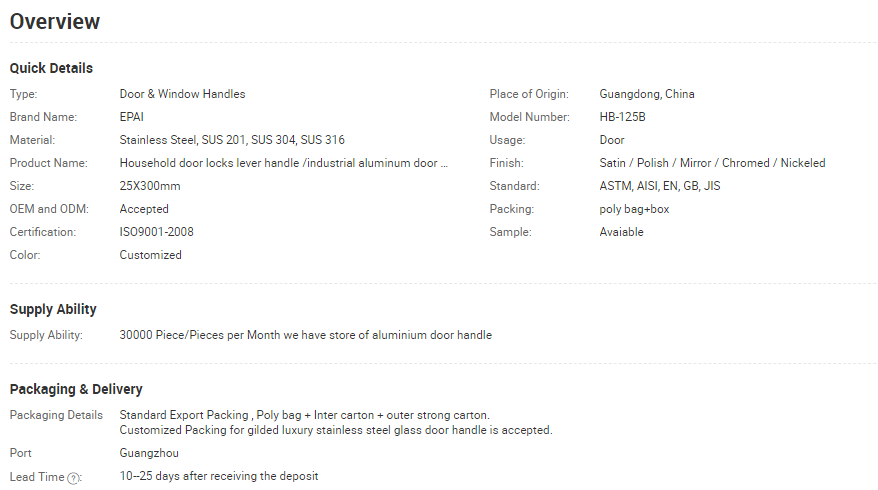Click the Door & Window Handles type value

point(182,94)
